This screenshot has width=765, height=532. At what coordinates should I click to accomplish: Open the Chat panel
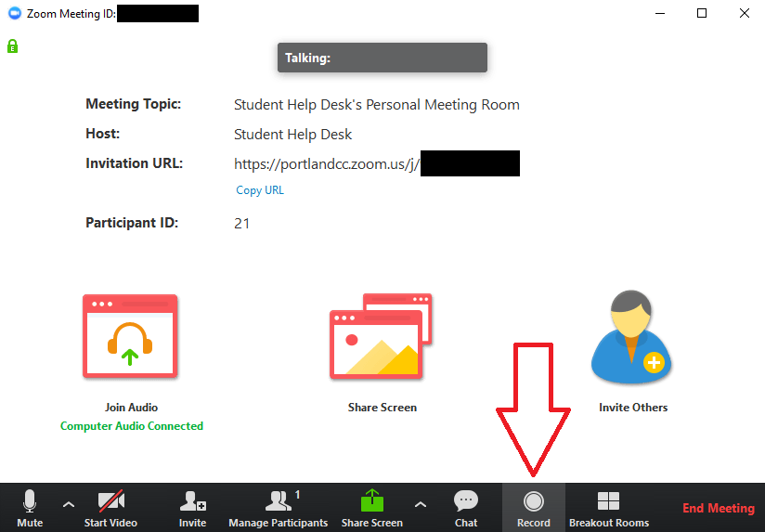click(x=466, y=508)
